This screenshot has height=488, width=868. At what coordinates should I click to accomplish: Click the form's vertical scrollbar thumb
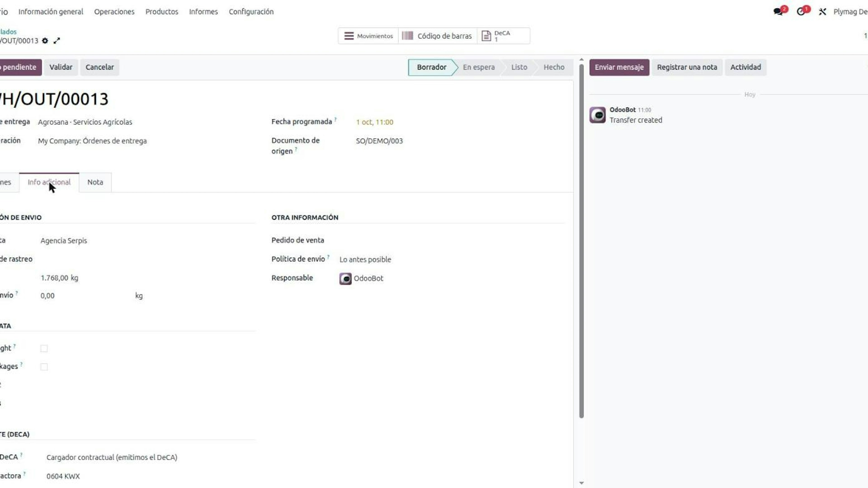582,241
